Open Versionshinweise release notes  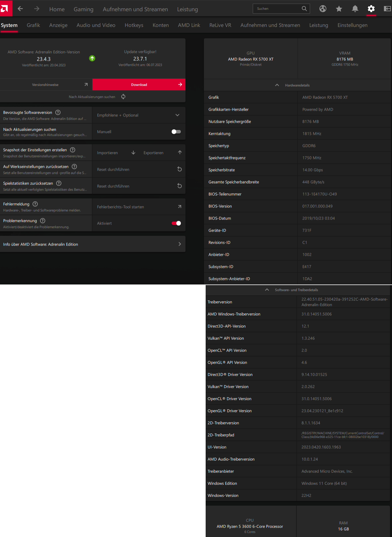[46, 85]
